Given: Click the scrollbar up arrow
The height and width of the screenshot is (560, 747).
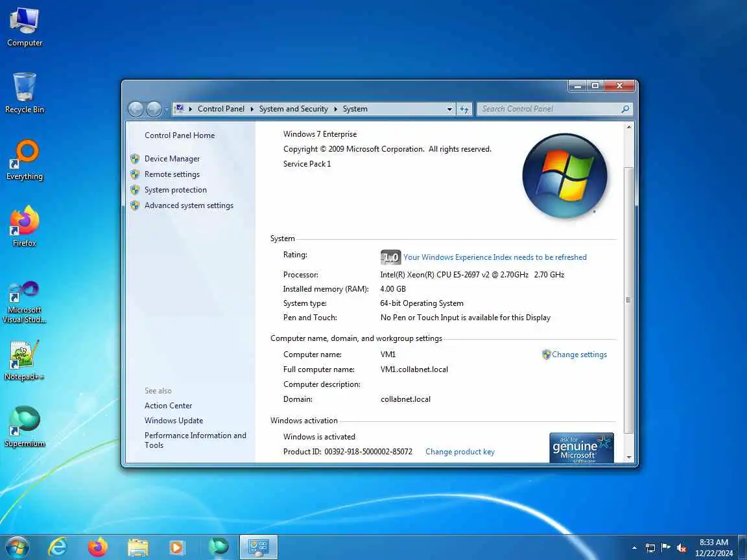Looking at the screenshot, I should point(628,127).
